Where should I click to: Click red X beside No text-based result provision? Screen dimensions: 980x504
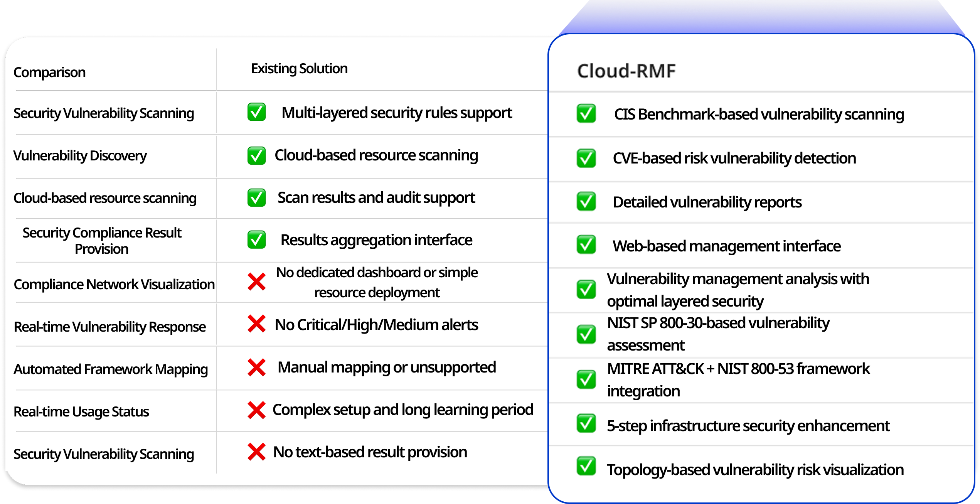coord(256,452)
